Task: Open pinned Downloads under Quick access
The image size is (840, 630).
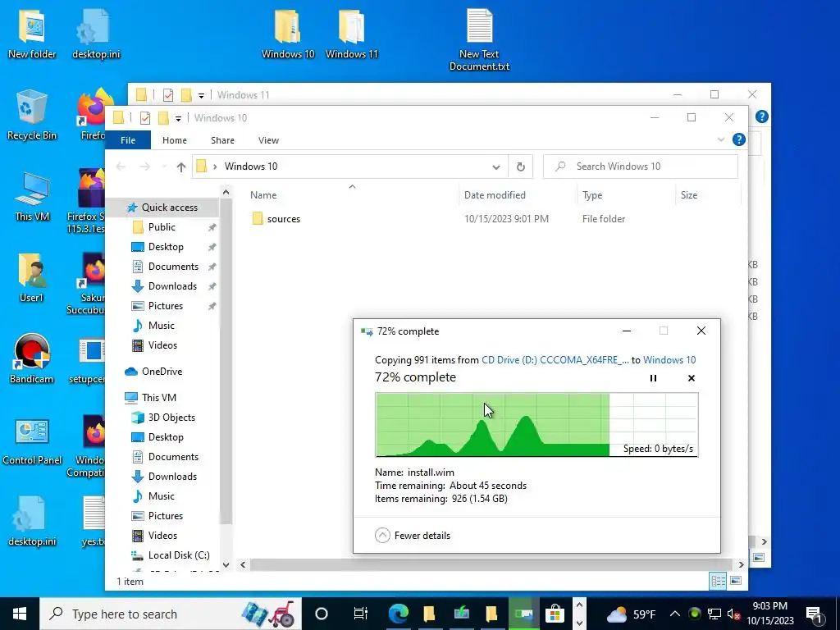Action: tap(172, 286)
